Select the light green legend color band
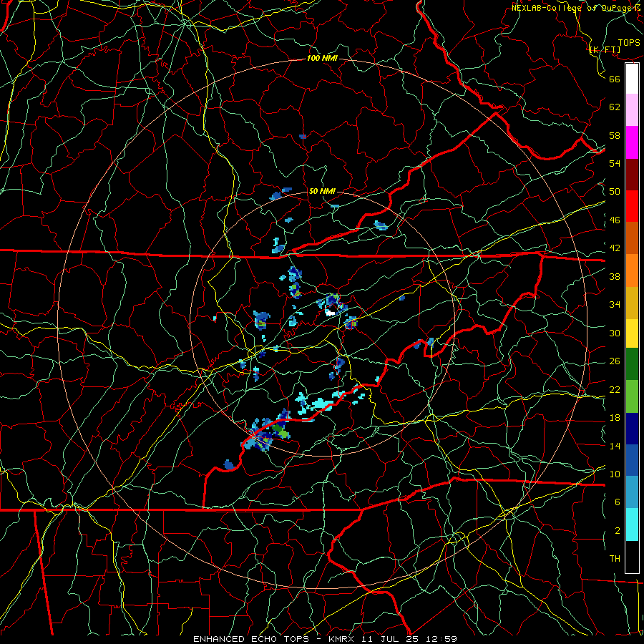 pyautogui.click(x=632, y=396)
